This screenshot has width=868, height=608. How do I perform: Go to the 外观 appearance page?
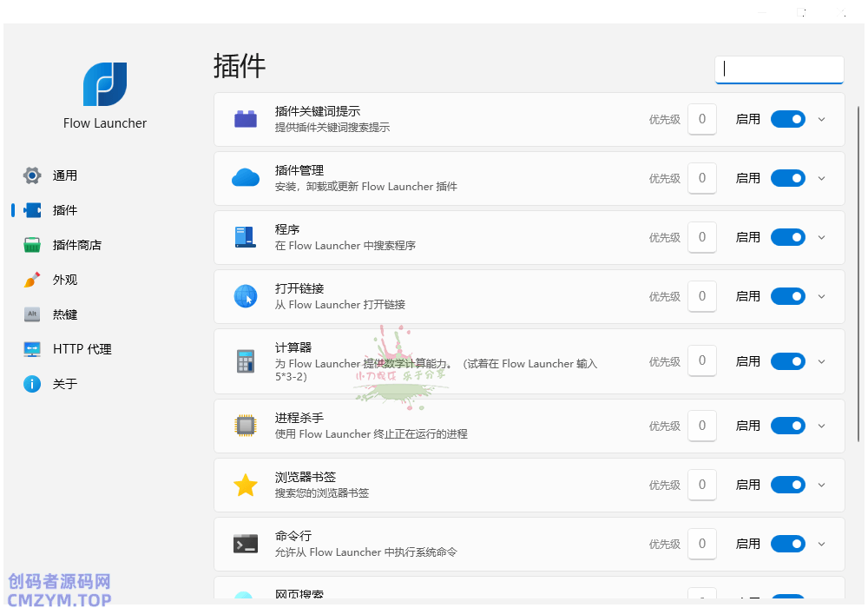pos(64,280)
